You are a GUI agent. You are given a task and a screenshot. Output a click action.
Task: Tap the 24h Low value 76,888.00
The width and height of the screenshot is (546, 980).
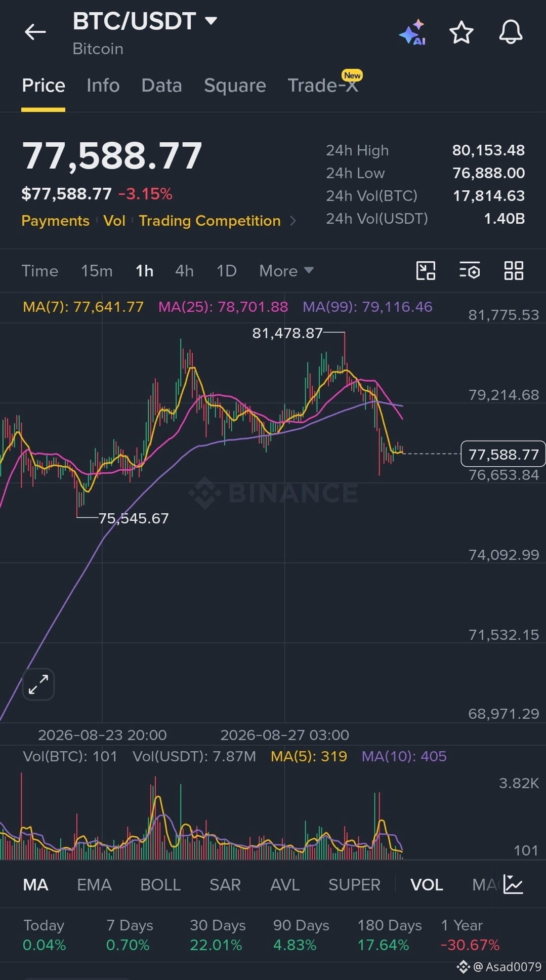coord(488,173)
